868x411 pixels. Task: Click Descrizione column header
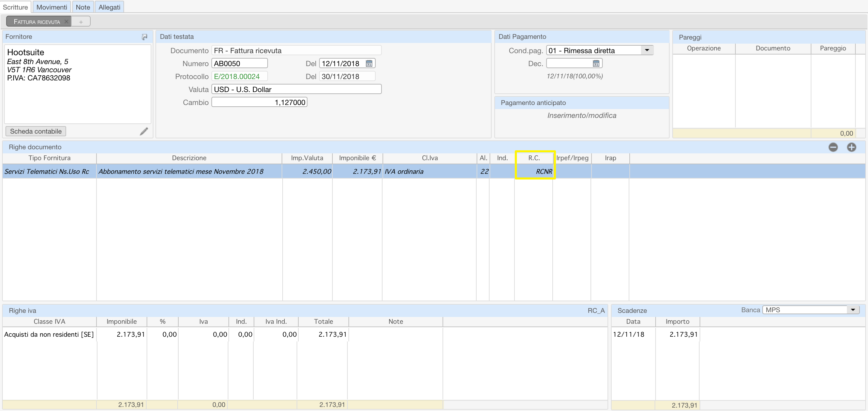coord(189,158)
